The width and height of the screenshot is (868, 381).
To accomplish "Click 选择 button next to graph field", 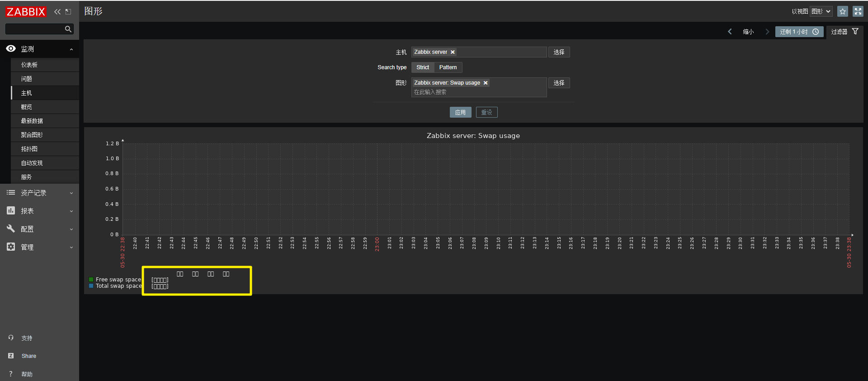I will coord(559,83).
